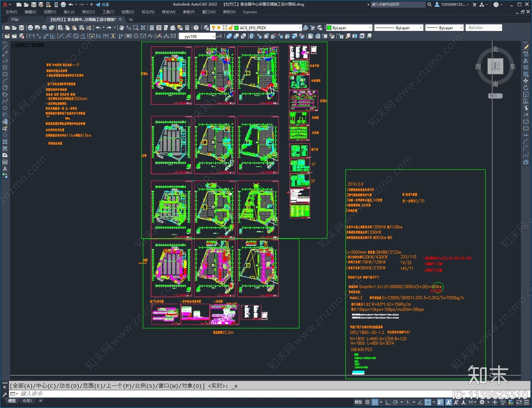Open the ByLayer linetype dropdown
Image resolution: width=532 pixels, height=408 pixels.
click(x=421, y=28)
